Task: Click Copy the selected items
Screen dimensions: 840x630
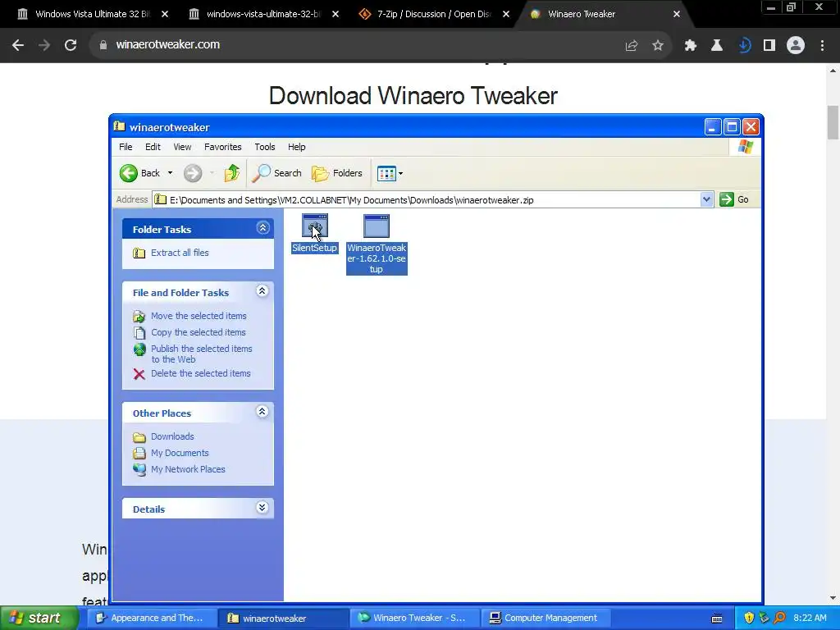Action: [199, 332]
